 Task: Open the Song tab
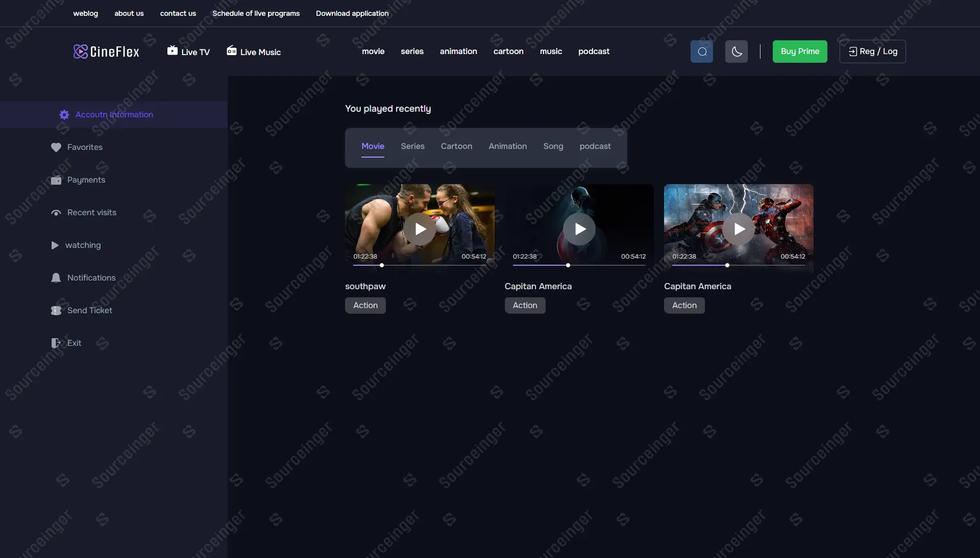pos(553,146)
